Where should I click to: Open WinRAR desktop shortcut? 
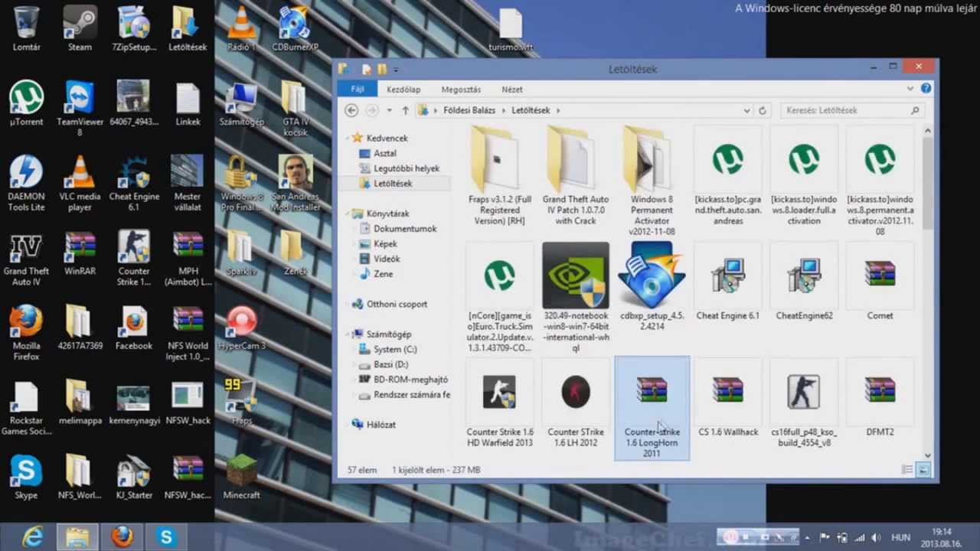(80, 253)
